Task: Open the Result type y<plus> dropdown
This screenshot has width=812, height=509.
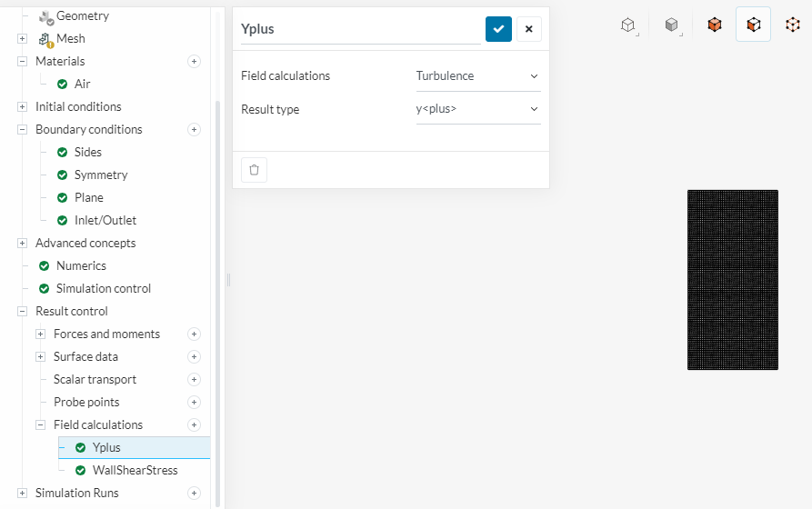Action: [477, 110]
